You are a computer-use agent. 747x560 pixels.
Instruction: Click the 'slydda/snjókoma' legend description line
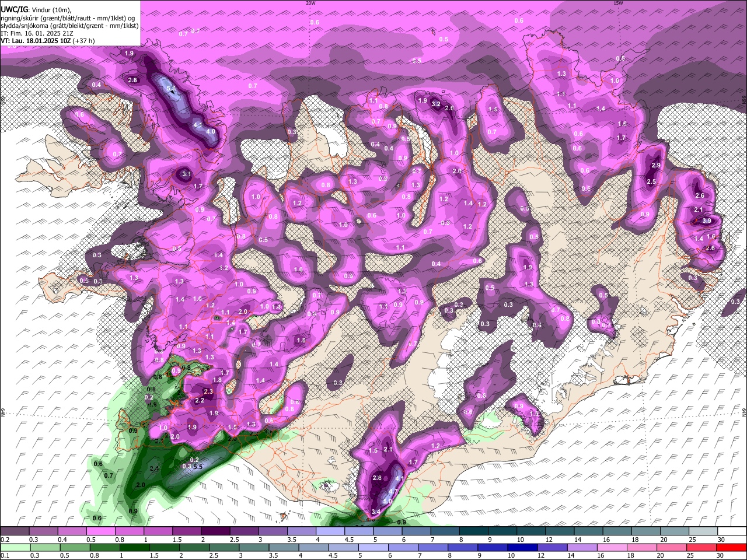click(x=69, y=26)
